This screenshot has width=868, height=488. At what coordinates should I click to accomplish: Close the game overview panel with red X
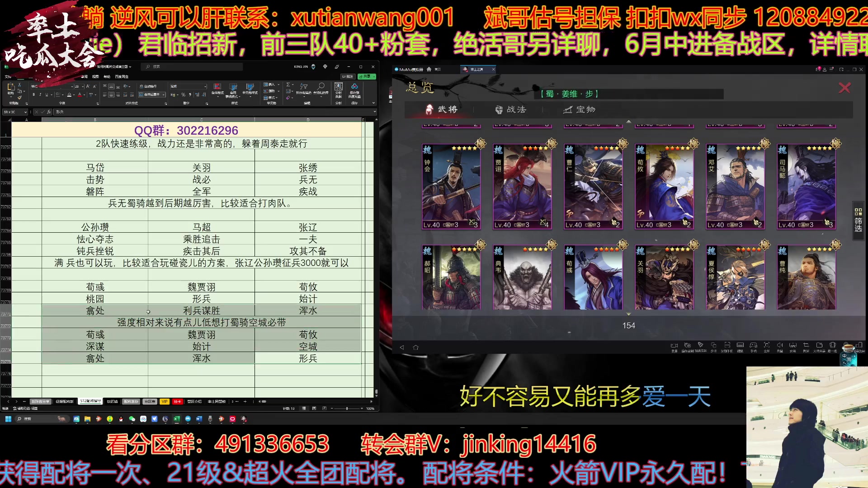tap(844, 88)
